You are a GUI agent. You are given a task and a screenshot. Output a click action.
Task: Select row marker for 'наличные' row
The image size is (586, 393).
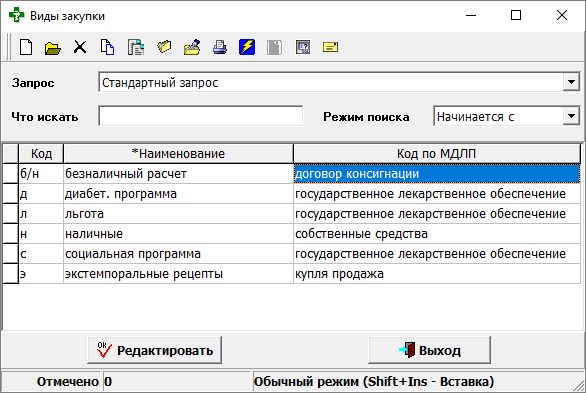[10, 233]
